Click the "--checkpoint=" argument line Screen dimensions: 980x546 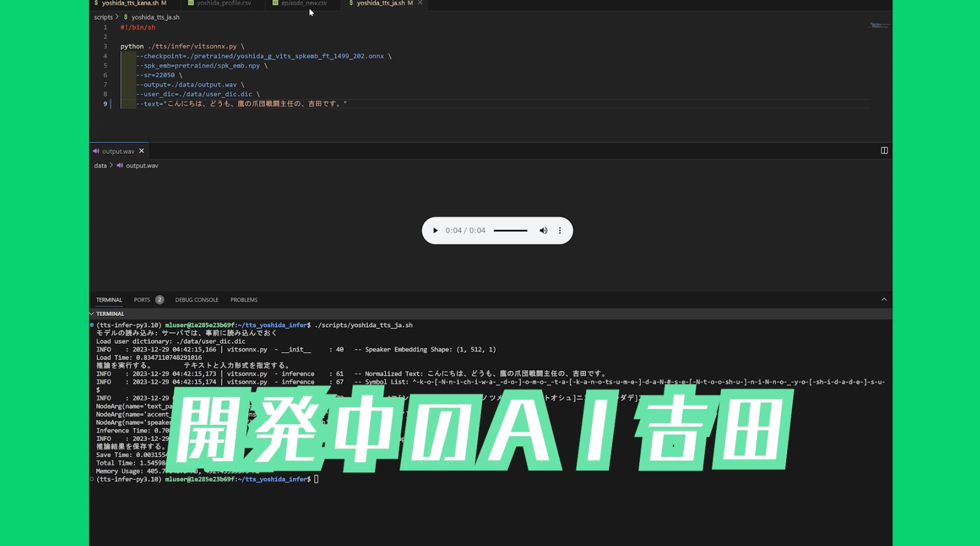click(x=263, y=56)
